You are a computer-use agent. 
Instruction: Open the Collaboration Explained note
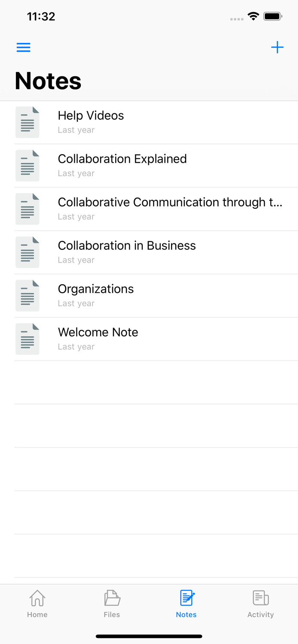point(122,159)
